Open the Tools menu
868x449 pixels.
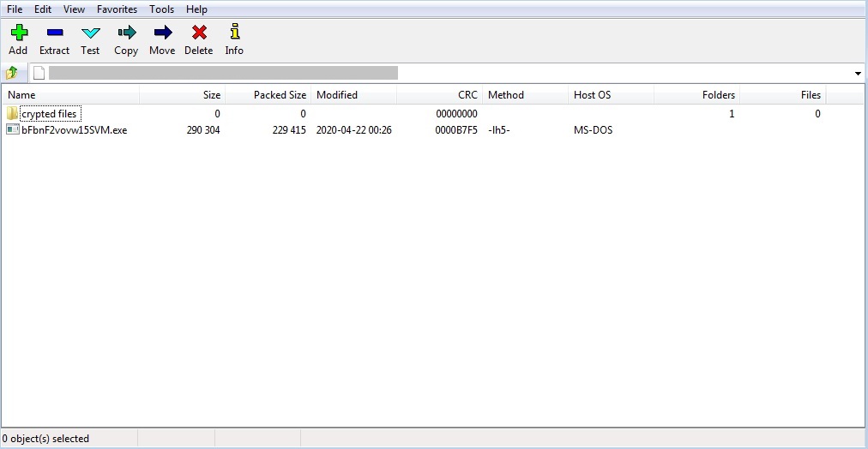point(161,9)
